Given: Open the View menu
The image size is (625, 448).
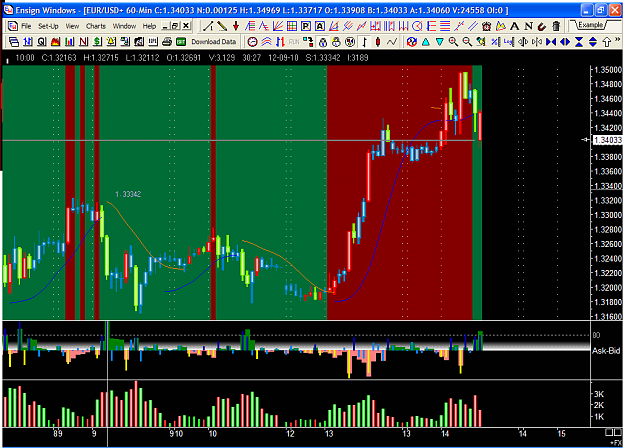Looking at the screenshot, I should (x=72, y=26).
